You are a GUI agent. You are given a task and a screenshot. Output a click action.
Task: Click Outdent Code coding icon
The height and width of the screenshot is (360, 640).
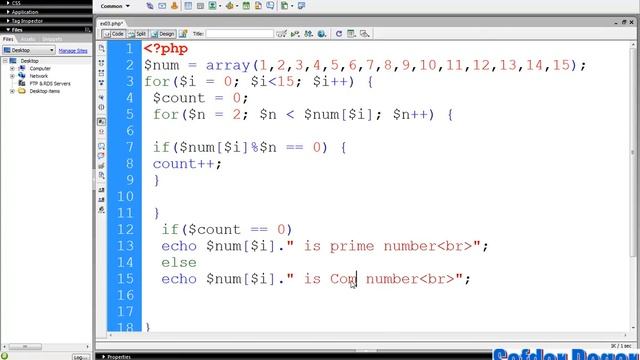pos(102,200)
